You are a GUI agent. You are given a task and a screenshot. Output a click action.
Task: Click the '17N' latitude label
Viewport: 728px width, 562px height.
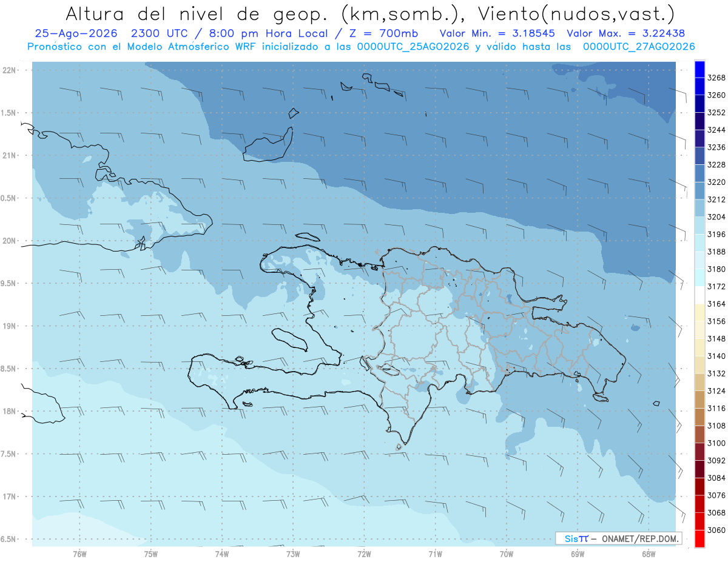click(x=10, y=497)
